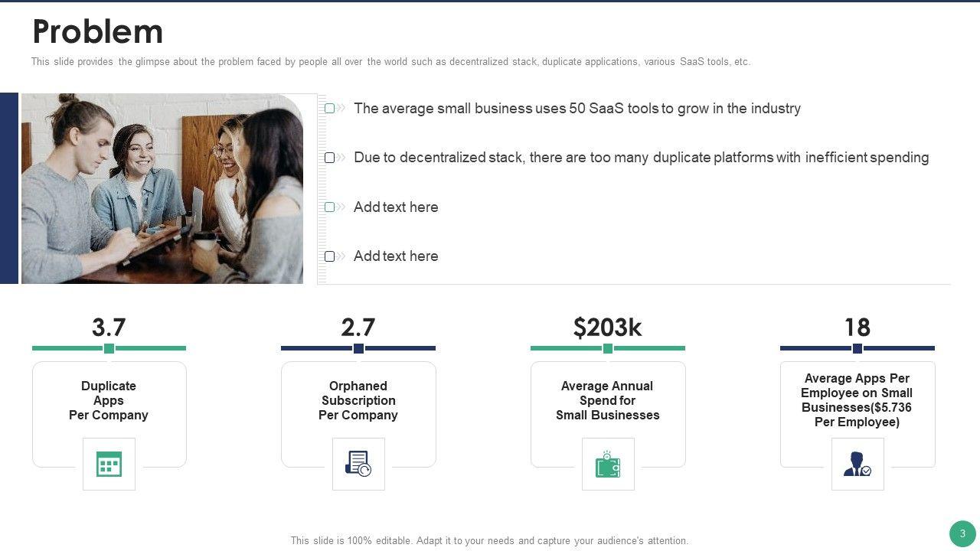The width and height of the screenshot is (980, 551).
Task: Select the 'Duplicate Apps Per Company' label
Action: click(109, 400)
